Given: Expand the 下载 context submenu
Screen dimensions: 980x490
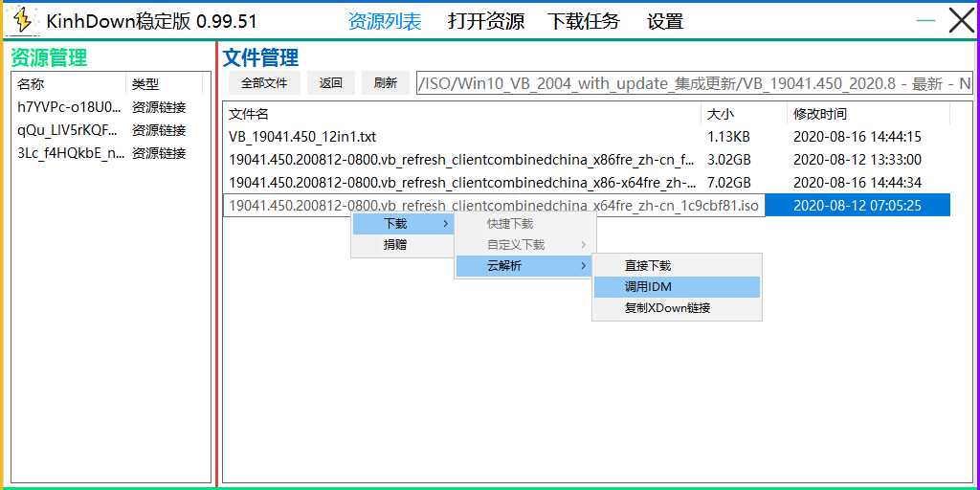Looking at the screenshot, I should [x=402, y=224].
